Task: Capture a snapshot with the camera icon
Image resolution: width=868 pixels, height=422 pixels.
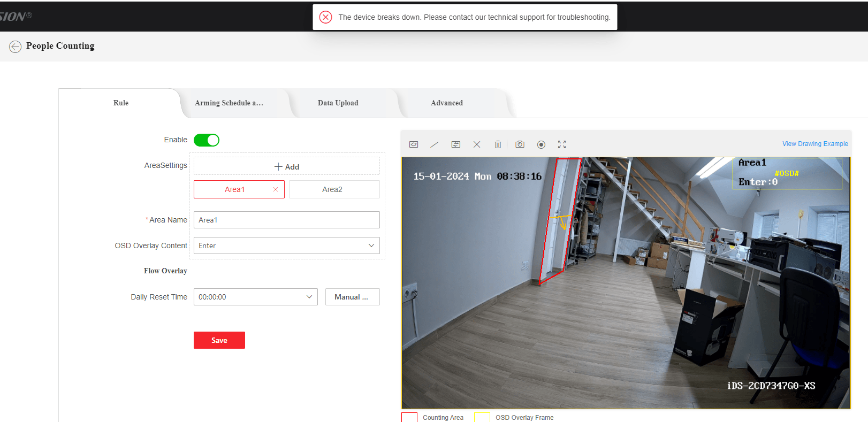Action: tap(520, 144)
